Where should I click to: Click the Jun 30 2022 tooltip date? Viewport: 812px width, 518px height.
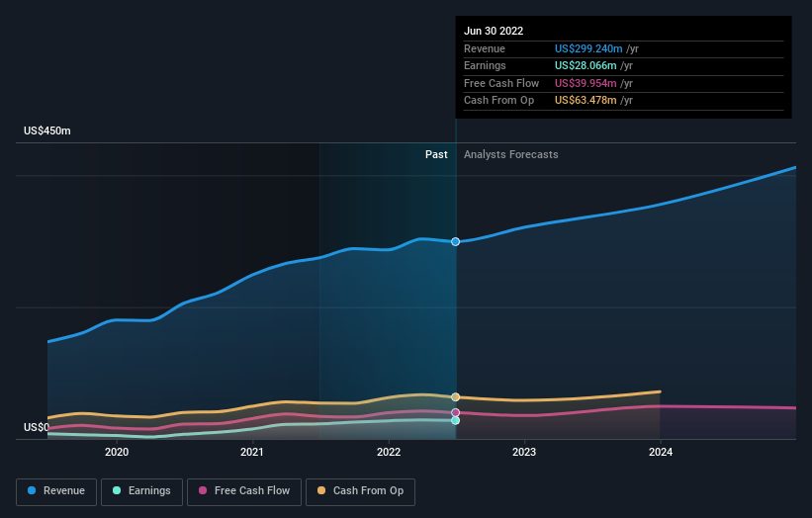point(494,31)
